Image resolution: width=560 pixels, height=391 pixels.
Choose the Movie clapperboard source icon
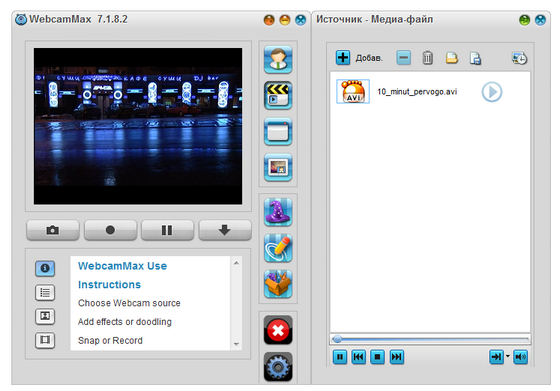tap(278, 95)
